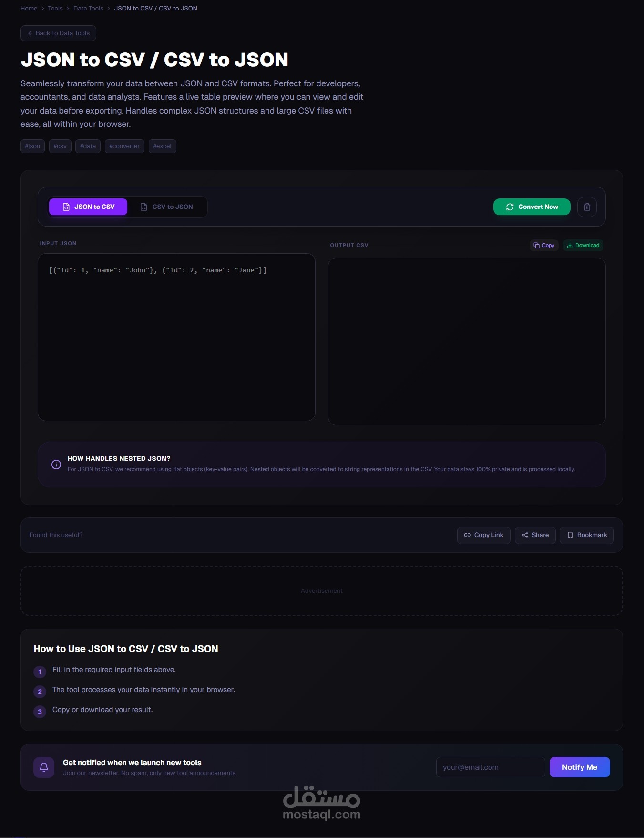The width and height of the screenshot is (644, 838).
Task: Click the bell notification icon
Action: coord(44,767)
